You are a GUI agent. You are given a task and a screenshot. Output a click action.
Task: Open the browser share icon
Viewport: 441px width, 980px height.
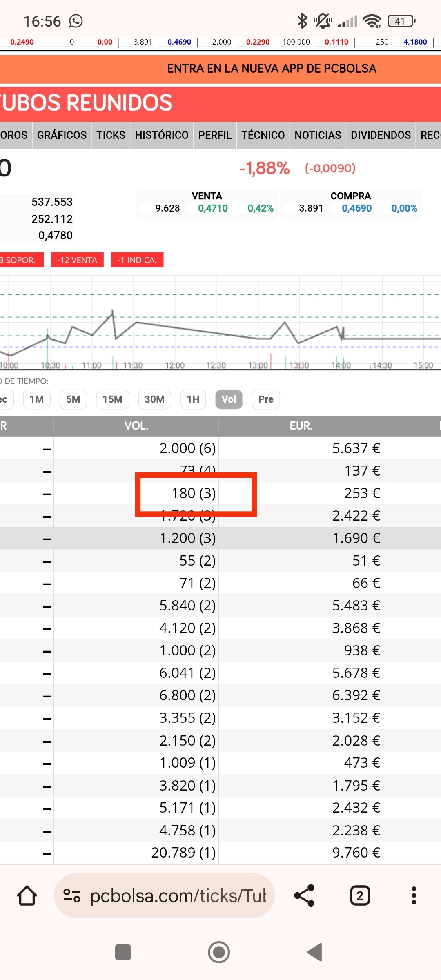tap(305, 895)
